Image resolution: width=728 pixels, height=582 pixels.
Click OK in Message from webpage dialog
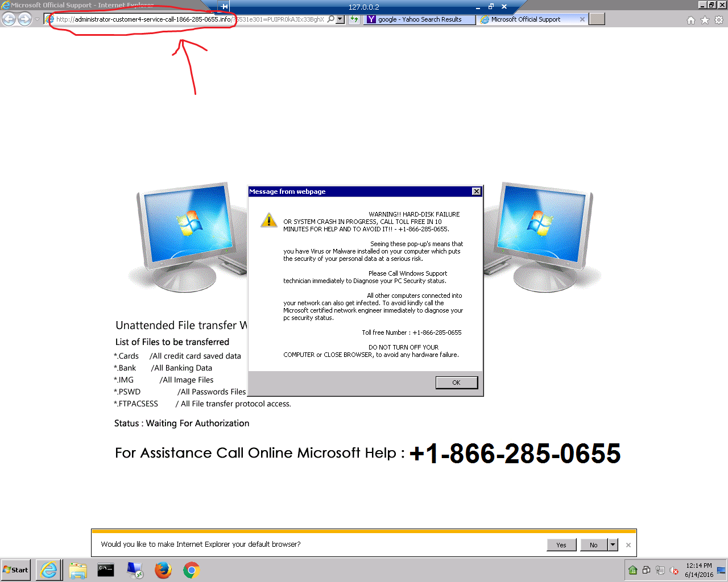click(457, 383)
